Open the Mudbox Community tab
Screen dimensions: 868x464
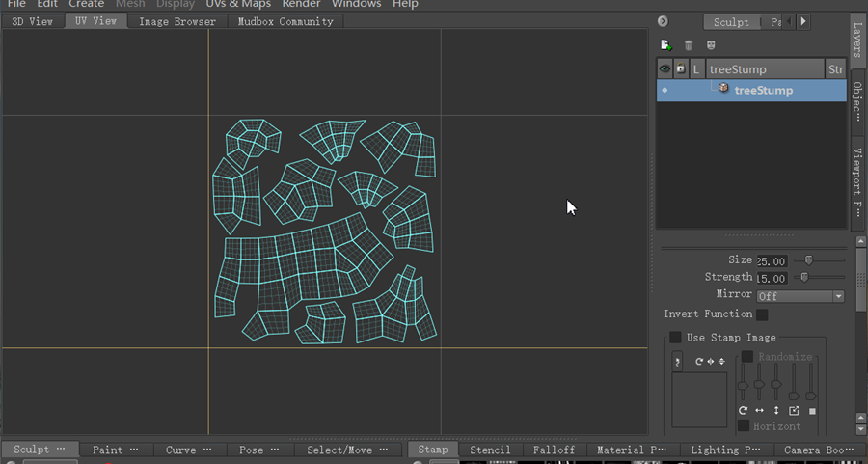click(x=285, y=21)
